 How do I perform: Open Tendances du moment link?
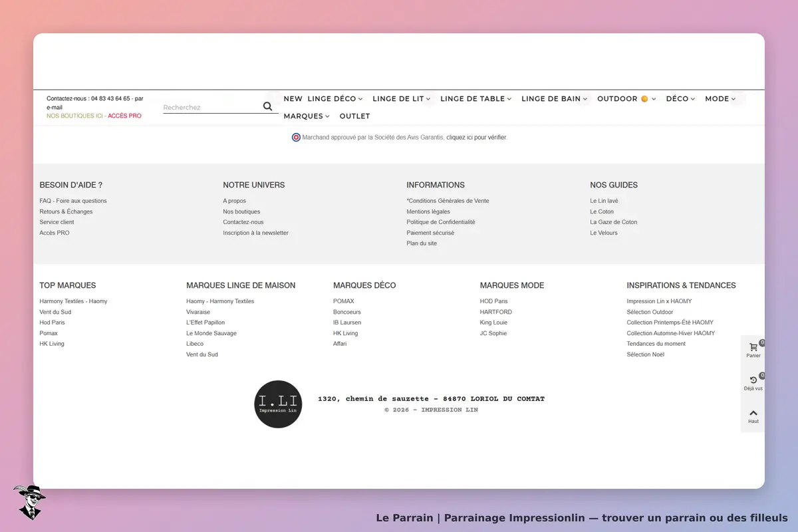(x=656, y=344)
